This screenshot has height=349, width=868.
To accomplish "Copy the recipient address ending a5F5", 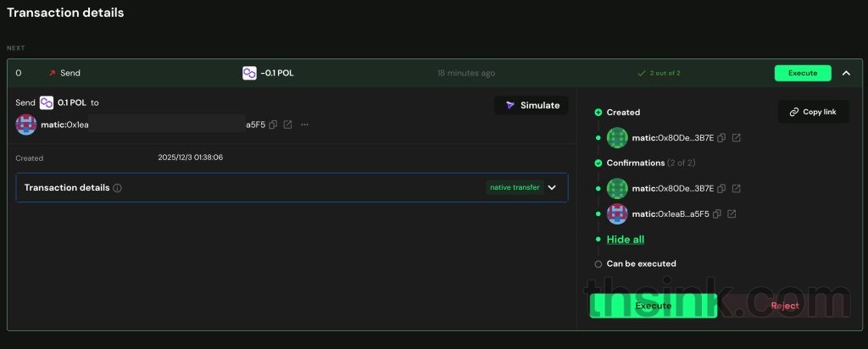I will click(x=273, y=125).
